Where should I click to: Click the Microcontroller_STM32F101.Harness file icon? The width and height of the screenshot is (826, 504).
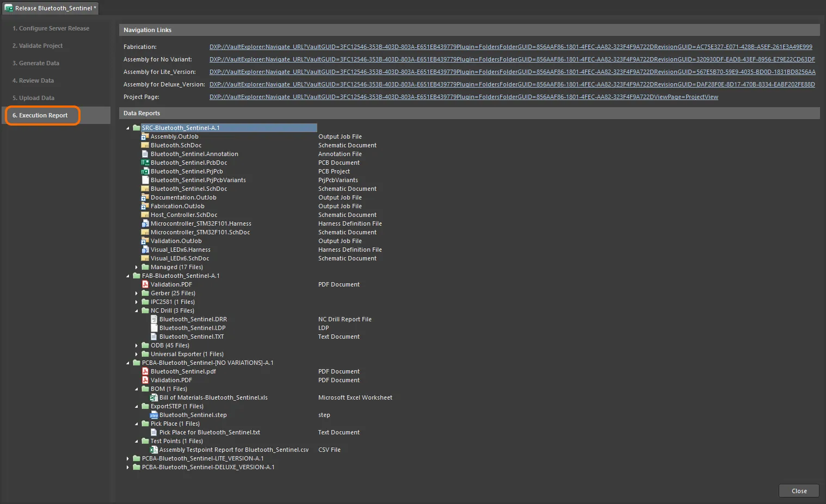point(145,223)
